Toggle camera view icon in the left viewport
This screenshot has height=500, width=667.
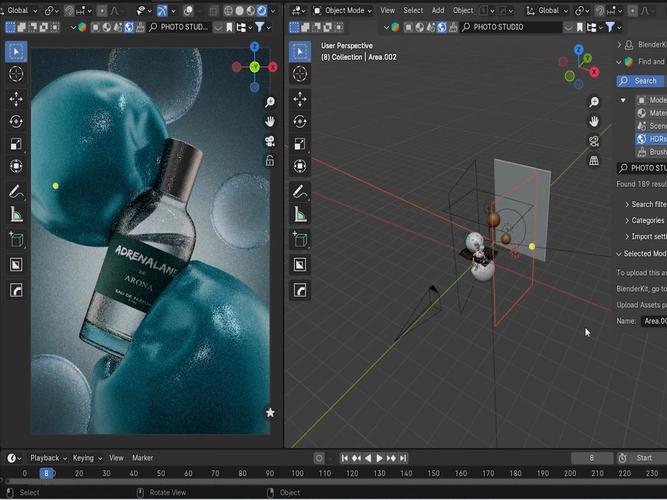(x=270, y=141)
